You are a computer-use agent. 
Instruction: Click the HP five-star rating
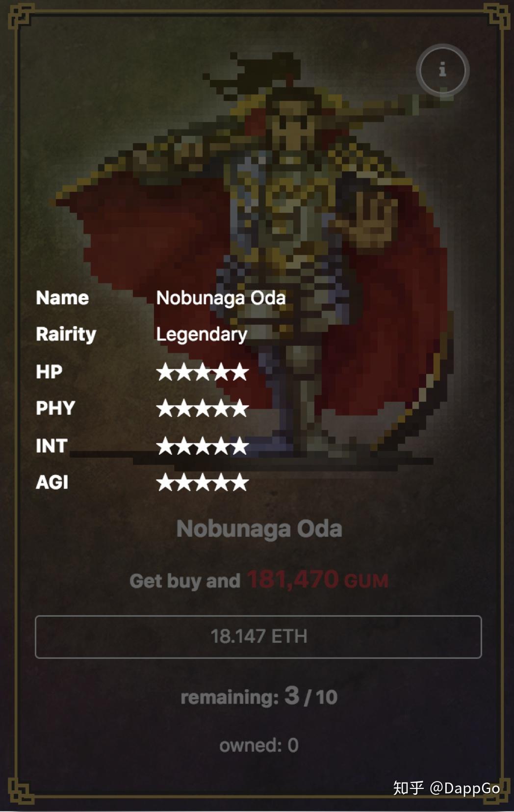(203, 372)
